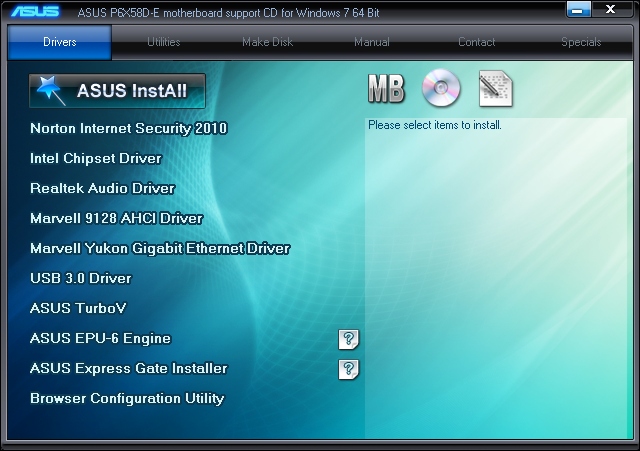This screenshot has width=640, height=451.
Task: Open the Specials tab
Action: click(x=581, y=42)
